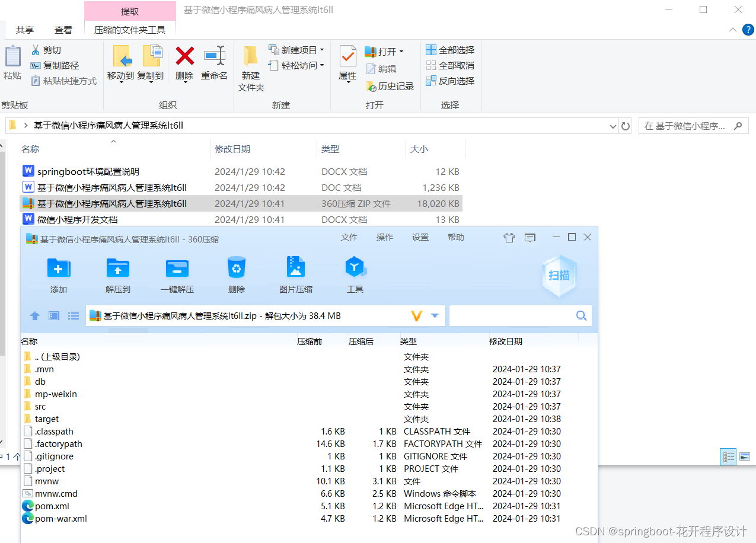Image resolution: width=756 pixels, height=543 pixels.
Task: Click the Scan (扫描) shield badge
Action: (559, 275)
